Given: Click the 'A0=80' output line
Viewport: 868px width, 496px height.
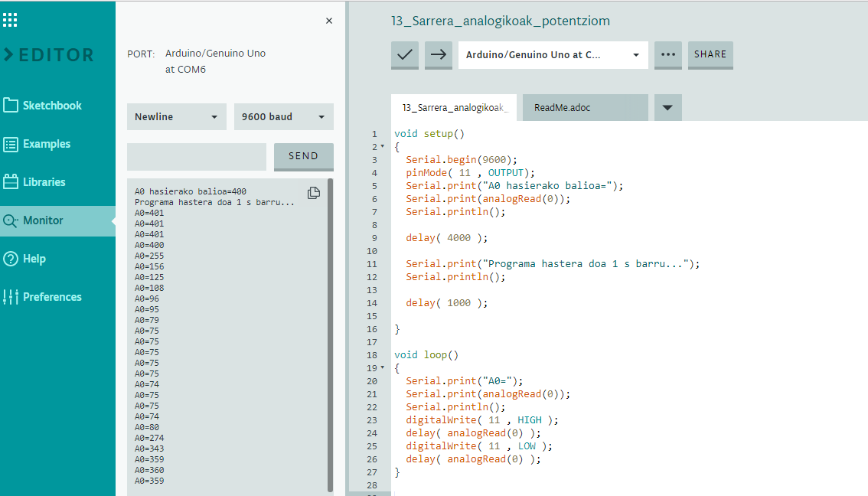Looking at the screenshot, I should point(147,427).
